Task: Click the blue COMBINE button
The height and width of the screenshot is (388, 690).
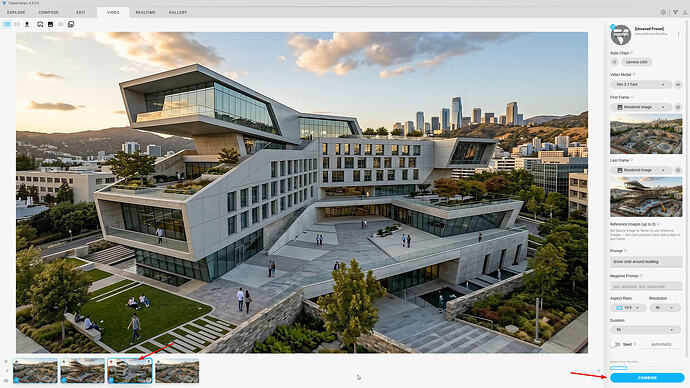Action: tap(647, 377)
